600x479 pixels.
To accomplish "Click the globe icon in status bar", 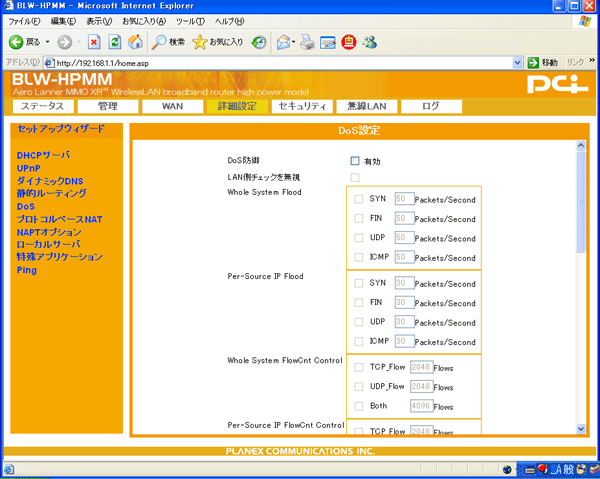I will (x=507, y=469).
